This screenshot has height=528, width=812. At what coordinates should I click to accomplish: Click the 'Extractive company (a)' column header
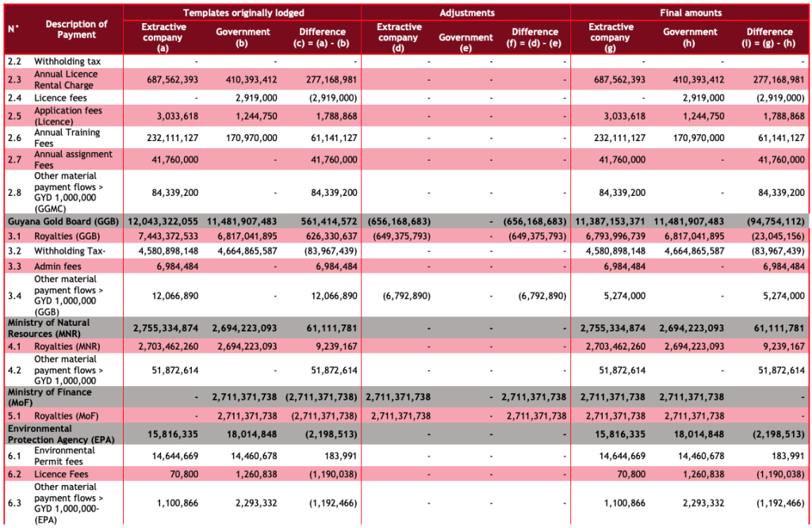point(163,36)
